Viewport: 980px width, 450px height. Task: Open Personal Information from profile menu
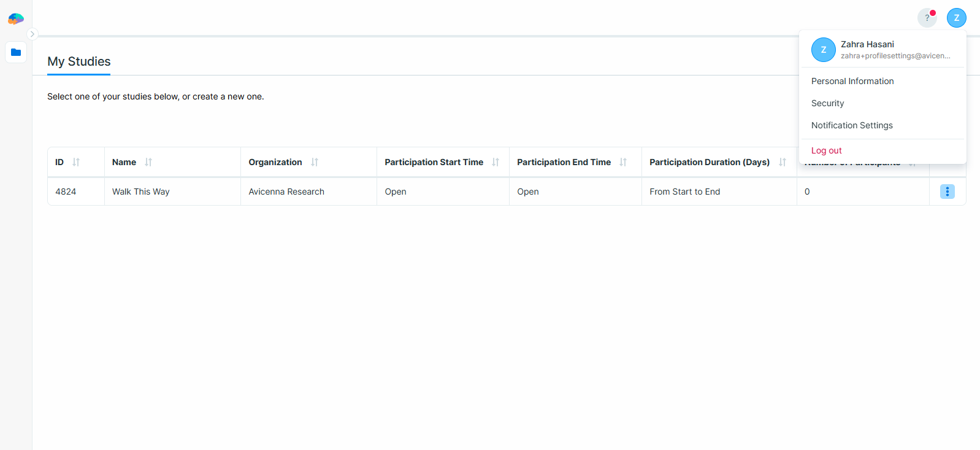[x=852, y=81]
